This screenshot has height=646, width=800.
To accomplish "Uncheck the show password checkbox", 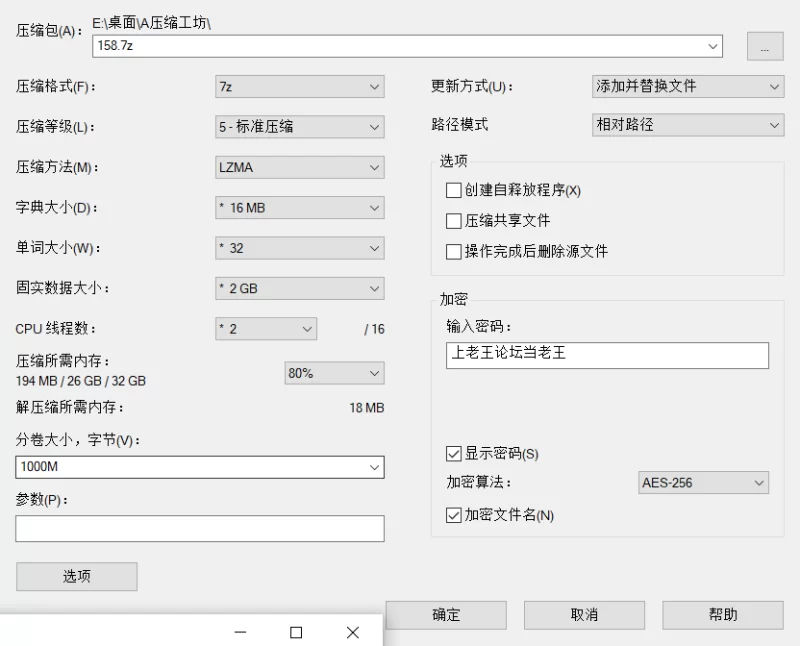I will tap(453, 454).
